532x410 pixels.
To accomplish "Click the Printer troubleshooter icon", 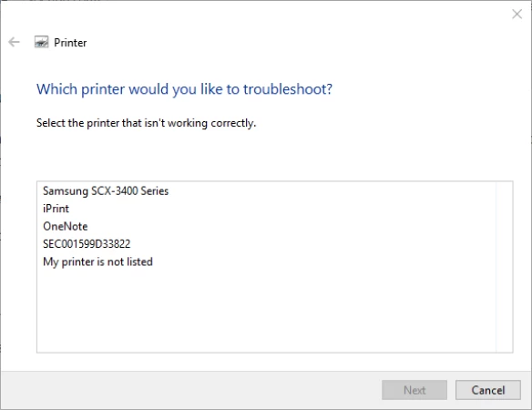I will (41, 43).
